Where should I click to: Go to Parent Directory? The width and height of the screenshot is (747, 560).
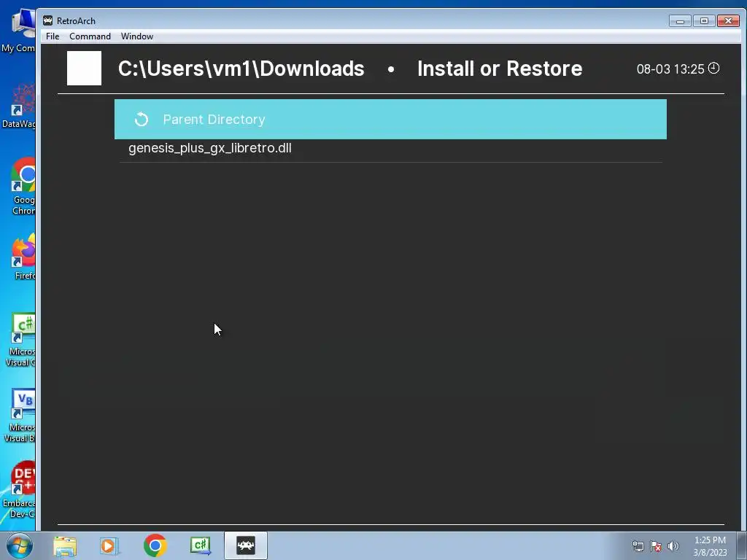[390, 119]
